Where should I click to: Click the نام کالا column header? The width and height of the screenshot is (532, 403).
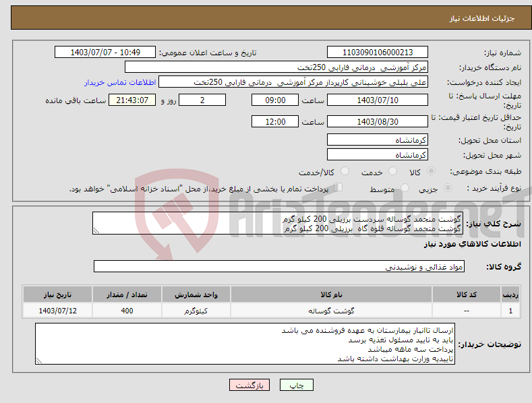point(331,294)
